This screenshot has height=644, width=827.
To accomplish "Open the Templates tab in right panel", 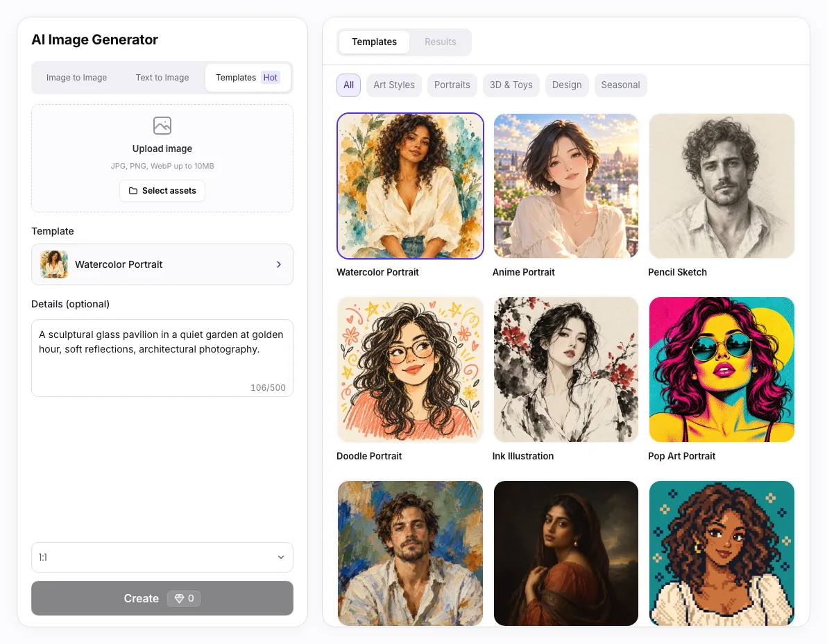I will tap(374, 42).
